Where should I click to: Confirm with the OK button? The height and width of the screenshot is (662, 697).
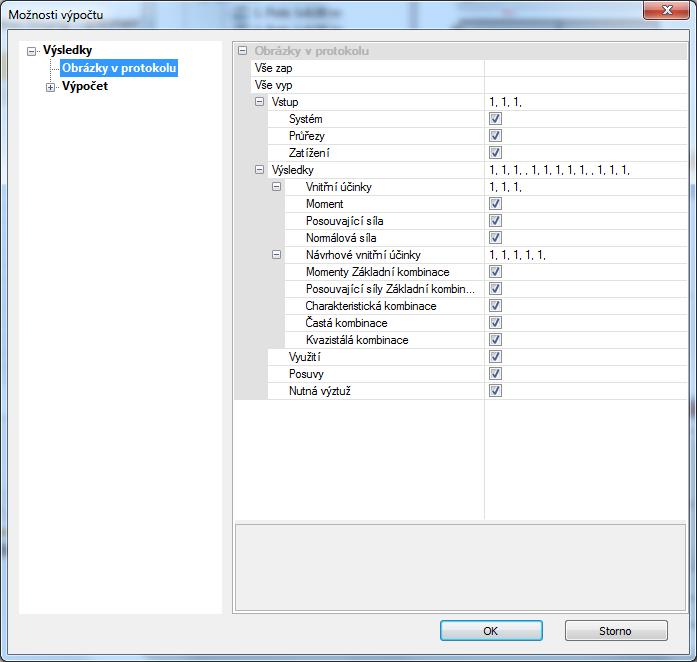(x=491, y=630)
